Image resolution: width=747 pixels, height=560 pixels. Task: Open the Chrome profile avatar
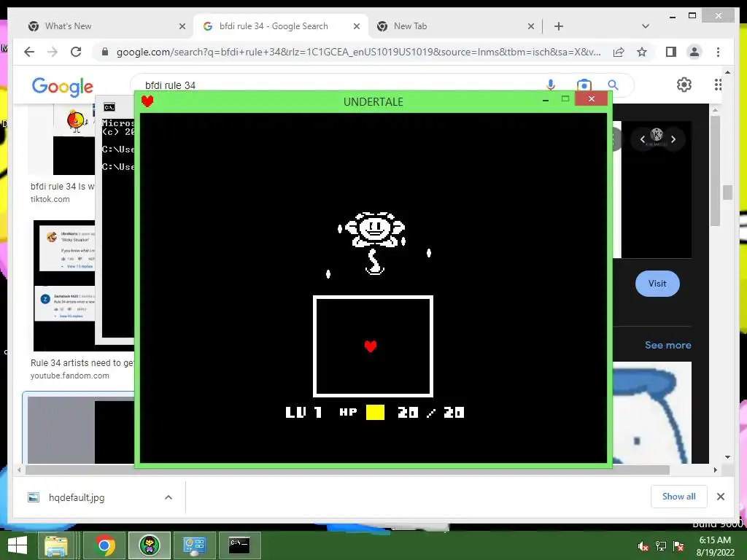[694, 52]
